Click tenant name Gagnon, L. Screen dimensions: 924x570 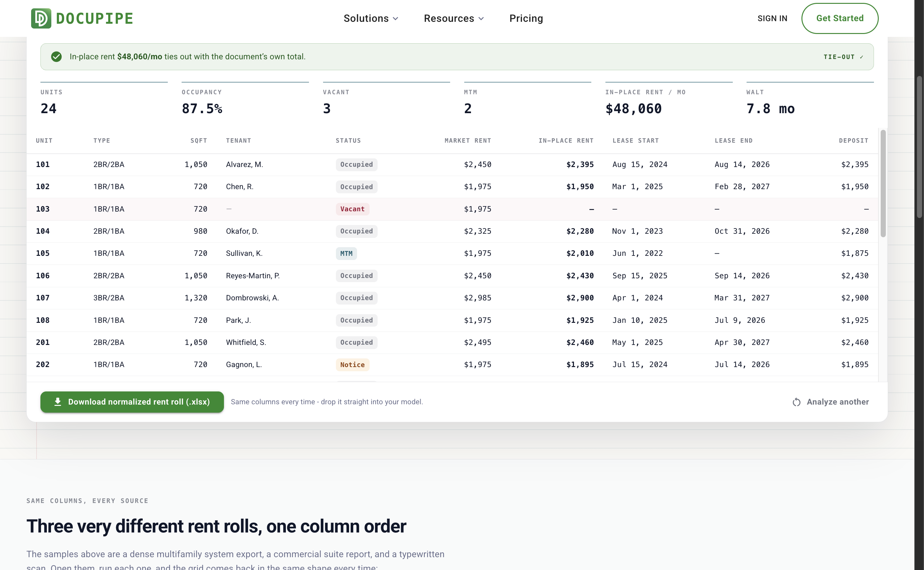[244, 365]
